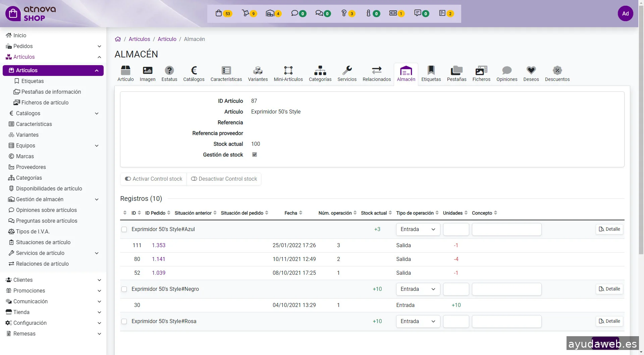Open order link 1.353
The width and height of the screenshot is (644, 355).
159,246
